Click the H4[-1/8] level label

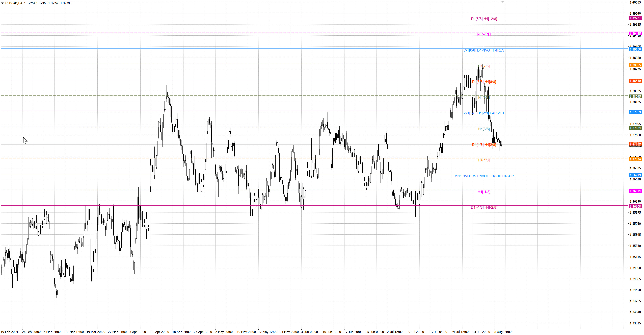[484, 192]
